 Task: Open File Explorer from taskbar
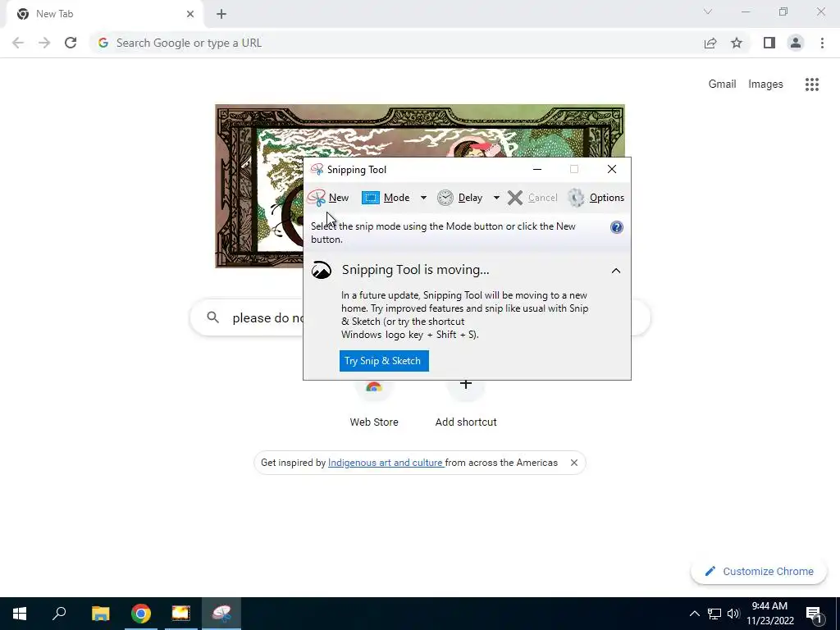[x=101, y=614]
